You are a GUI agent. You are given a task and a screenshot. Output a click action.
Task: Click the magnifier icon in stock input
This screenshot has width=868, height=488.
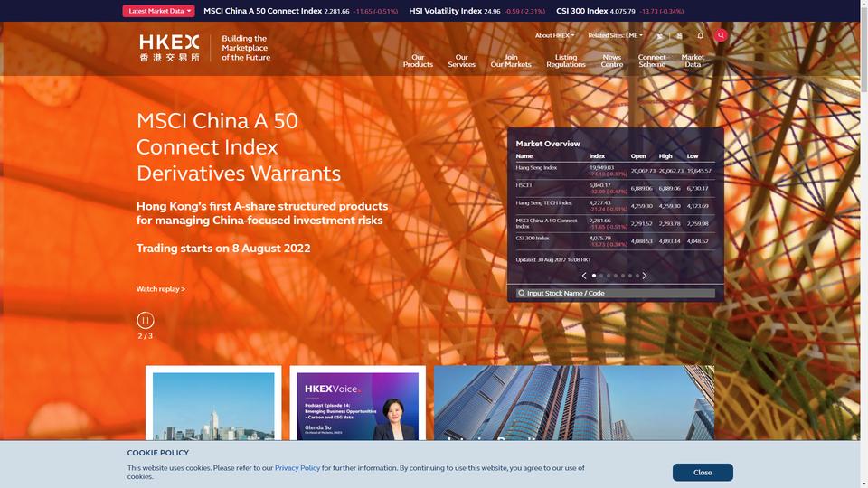(x=521, y=293)
